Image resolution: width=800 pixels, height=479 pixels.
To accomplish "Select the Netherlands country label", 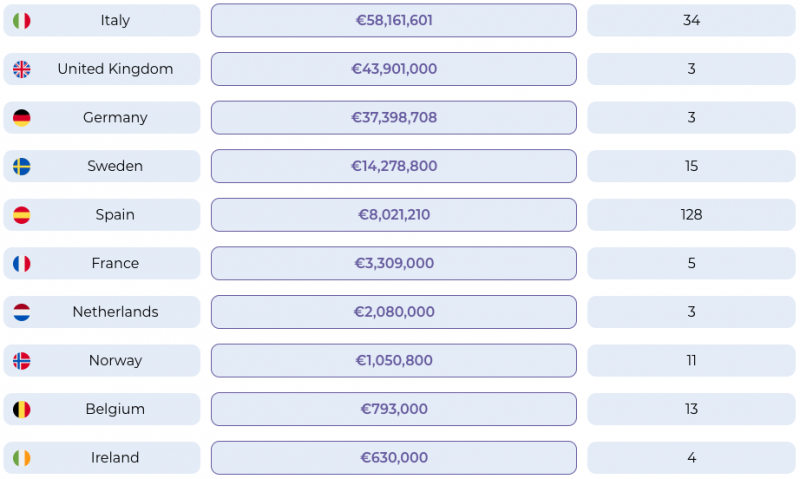I will (115, 312).
